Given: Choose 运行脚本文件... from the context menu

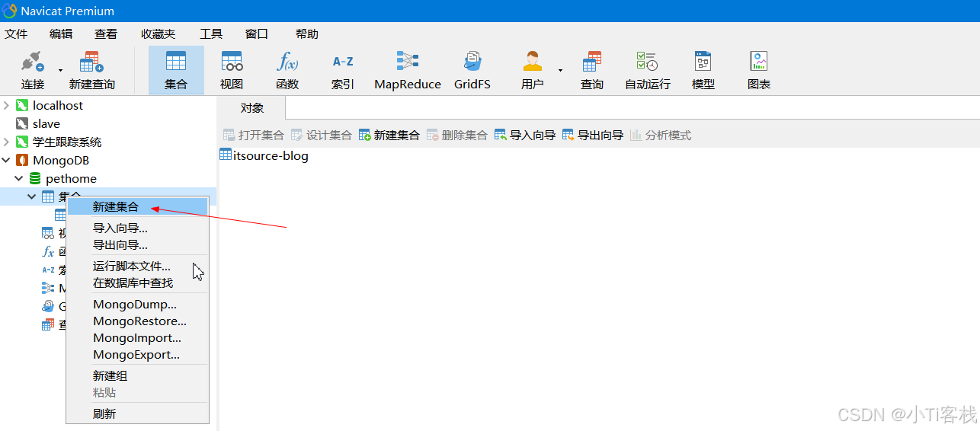Looking at the screenshot, I should coord(137,266).
